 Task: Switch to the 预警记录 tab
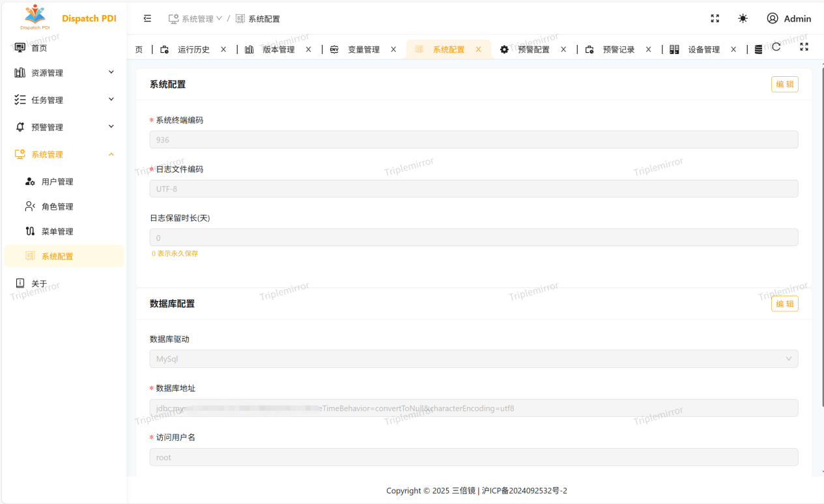pyautogui.click(x=619, y=49)
